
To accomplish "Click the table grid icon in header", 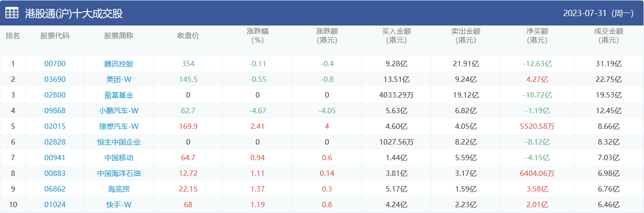I will point(12,13).
